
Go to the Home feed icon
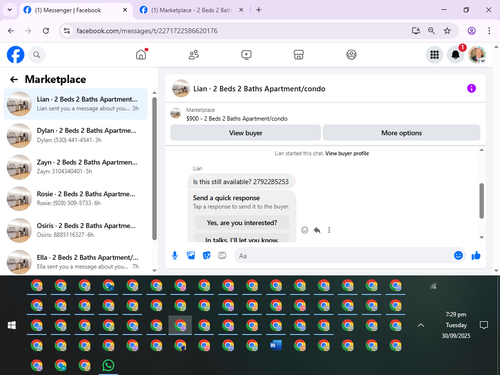tap(141, 54)
